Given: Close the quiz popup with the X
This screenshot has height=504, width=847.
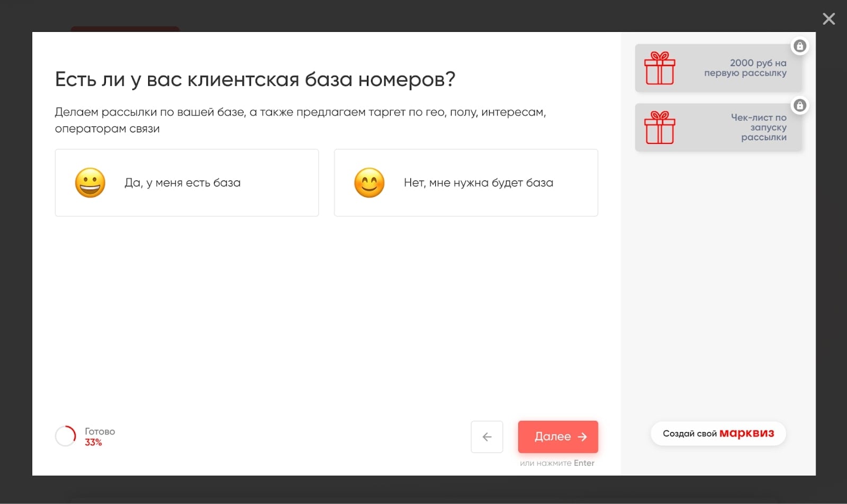Looking at the screenshot, I should tap(828, 19).
